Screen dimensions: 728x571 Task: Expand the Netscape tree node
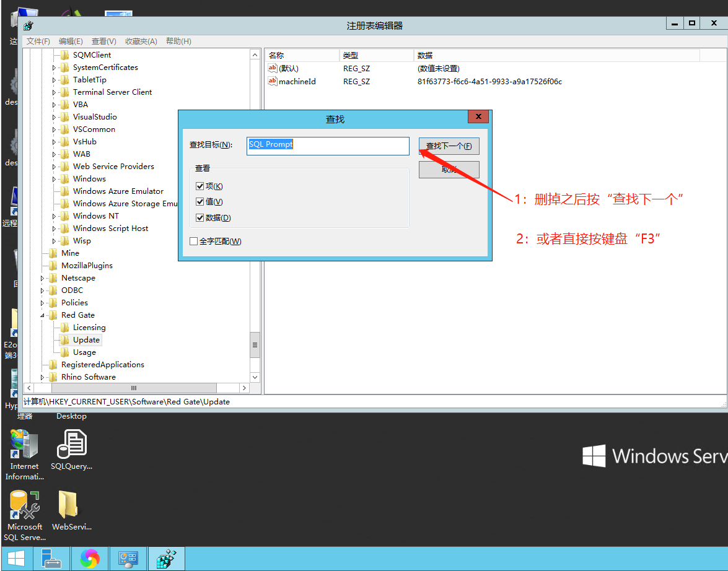click(x=42, y=278)
